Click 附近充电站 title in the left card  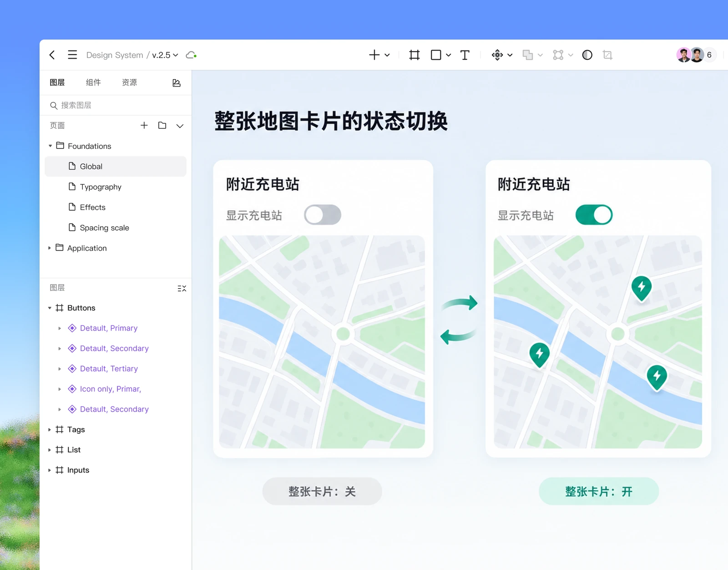click(263, 184)
